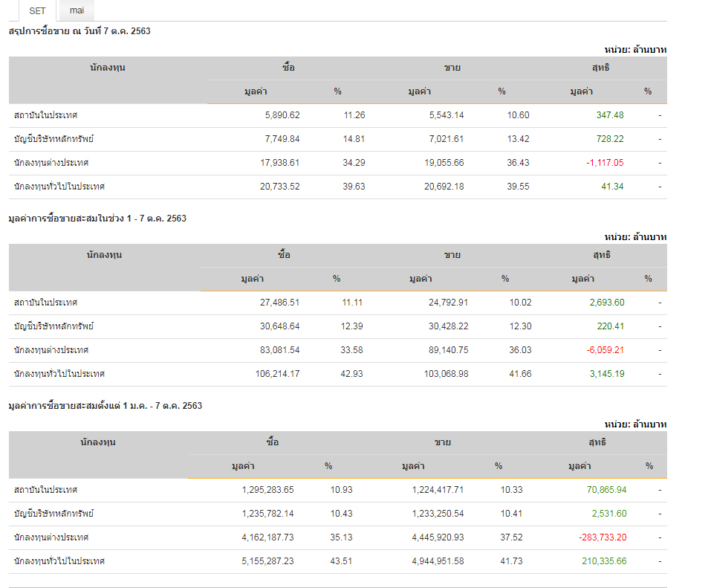Switch to the mai tab
This screenshot has width=714, height=588.
point(77,10)
